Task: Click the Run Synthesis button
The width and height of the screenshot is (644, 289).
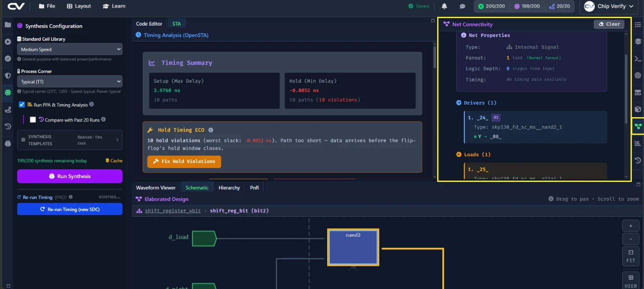Action: point(70,176)
